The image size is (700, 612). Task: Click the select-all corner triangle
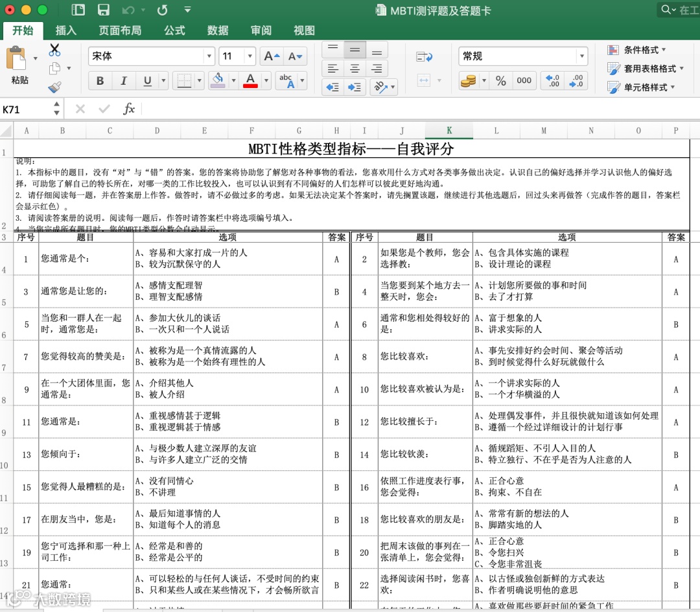point(6,130)
